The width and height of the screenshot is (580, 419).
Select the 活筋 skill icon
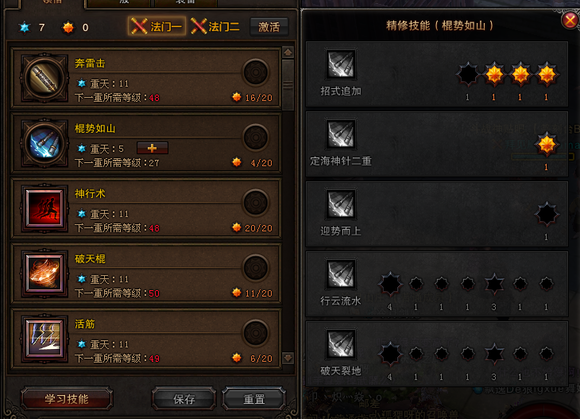[44, 339]
